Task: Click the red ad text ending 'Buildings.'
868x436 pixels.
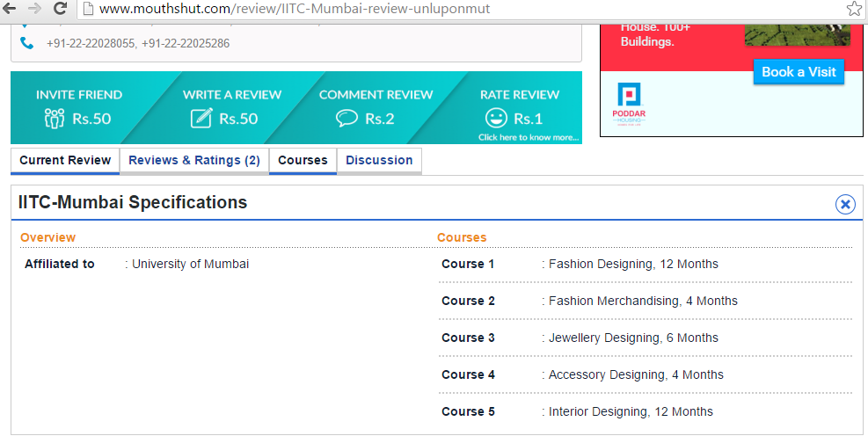Action: [x=655, y=35]
